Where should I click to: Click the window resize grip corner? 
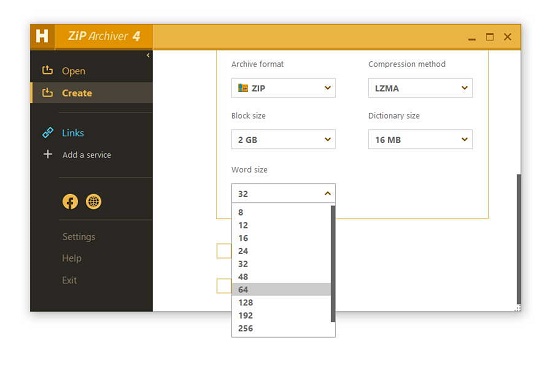pos(518,308)
